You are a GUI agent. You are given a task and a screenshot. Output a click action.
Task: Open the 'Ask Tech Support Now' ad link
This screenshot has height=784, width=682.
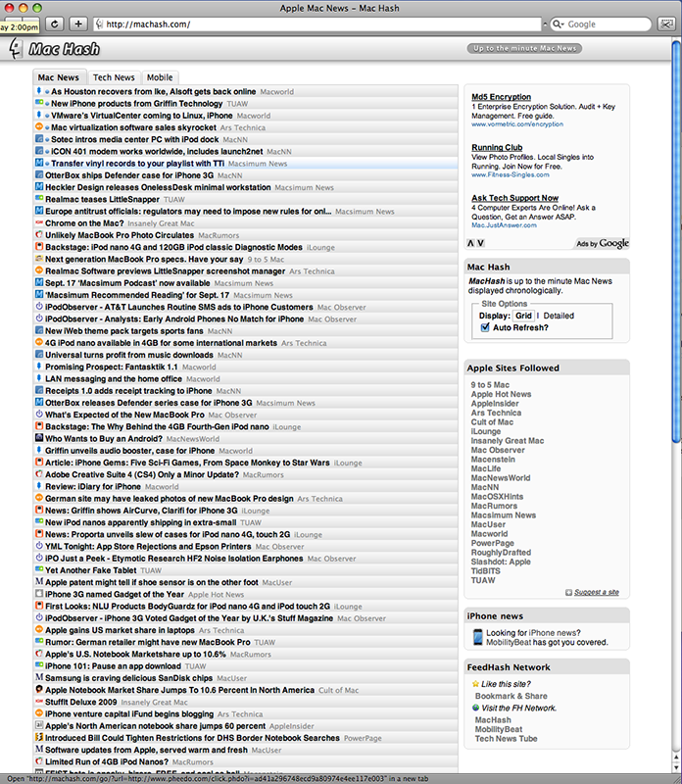pos(515,198)
